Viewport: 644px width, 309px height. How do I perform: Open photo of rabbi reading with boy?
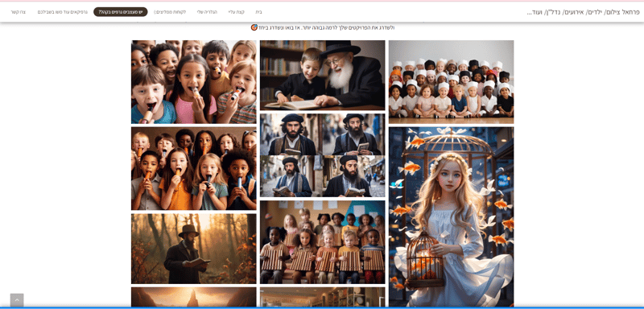(x=323, y=75)
